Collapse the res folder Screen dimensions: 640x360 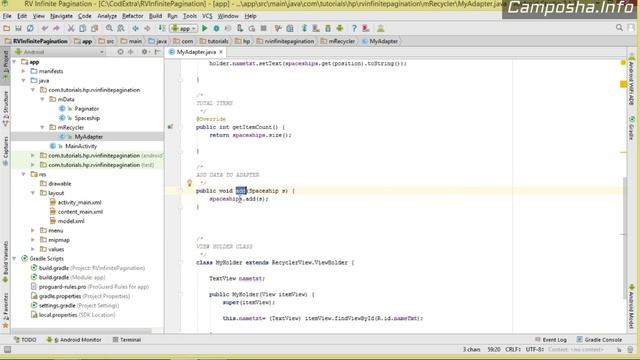click(24, 174)
